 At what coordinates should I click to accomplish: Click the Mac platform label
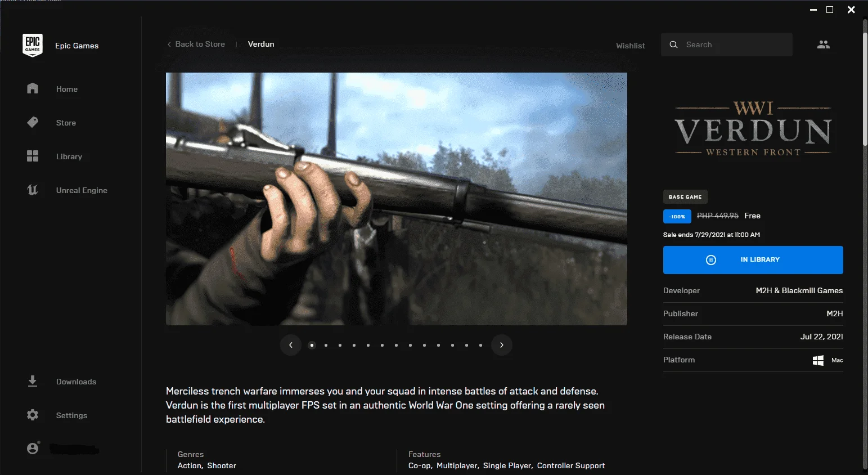(x=837, y=360)
